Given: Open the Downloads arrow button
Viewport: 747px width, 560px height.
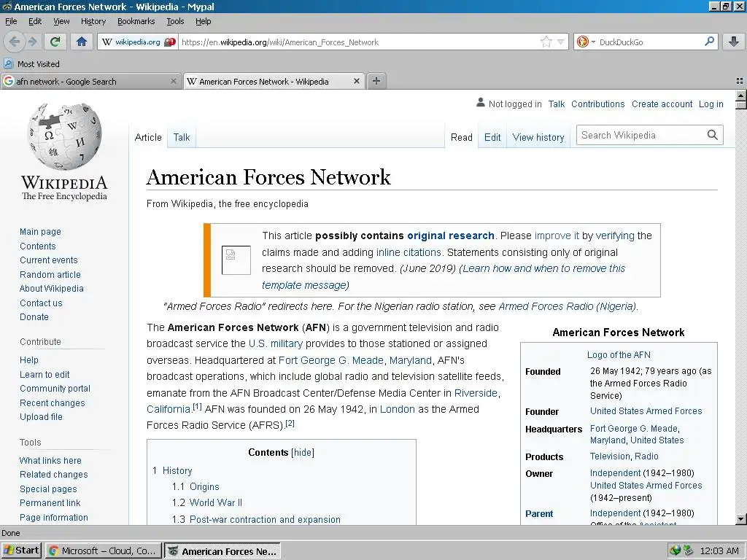Looking at the screenshot, I should (734, 42).
